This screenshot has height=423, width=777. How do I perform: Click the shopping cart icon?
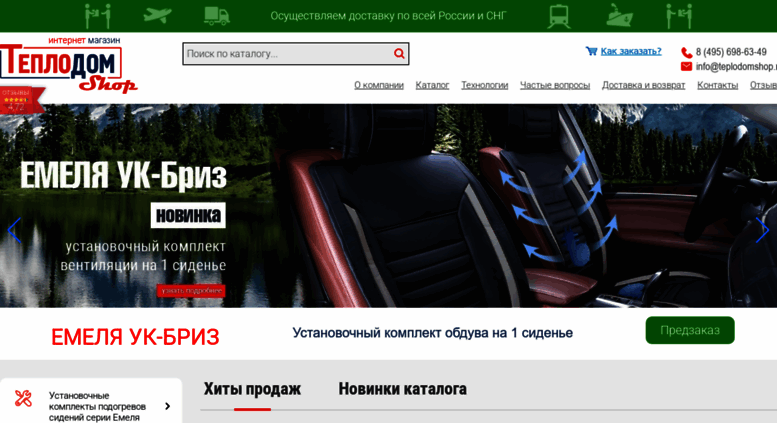tap(591, 51)
